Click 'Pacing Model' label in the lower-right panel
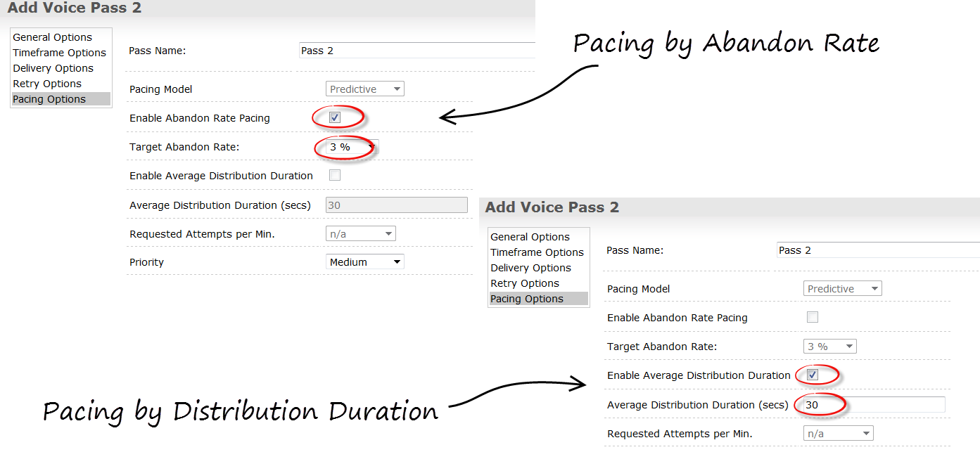The image size is (980, 452). coord(639,289)
